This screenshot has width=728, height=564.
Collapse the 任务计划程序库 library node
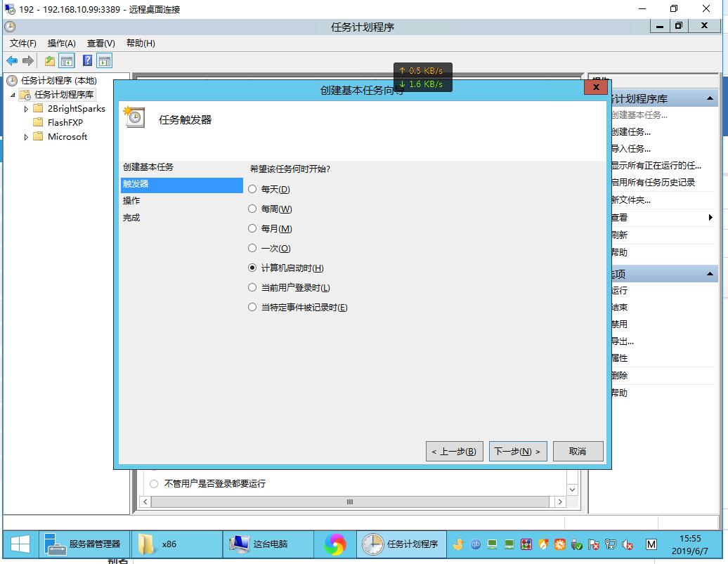[x=13, y=95]
